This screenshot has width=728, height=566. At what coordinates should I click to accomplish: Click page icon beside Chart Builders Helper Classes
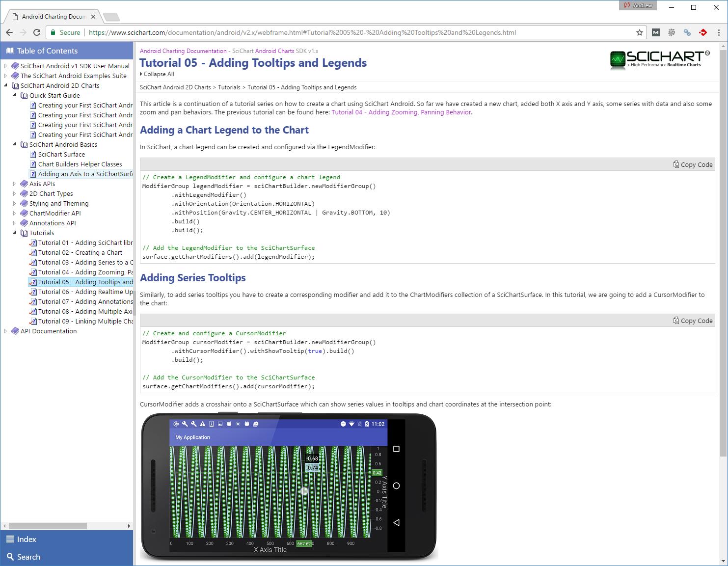click(x=33, y=164)
